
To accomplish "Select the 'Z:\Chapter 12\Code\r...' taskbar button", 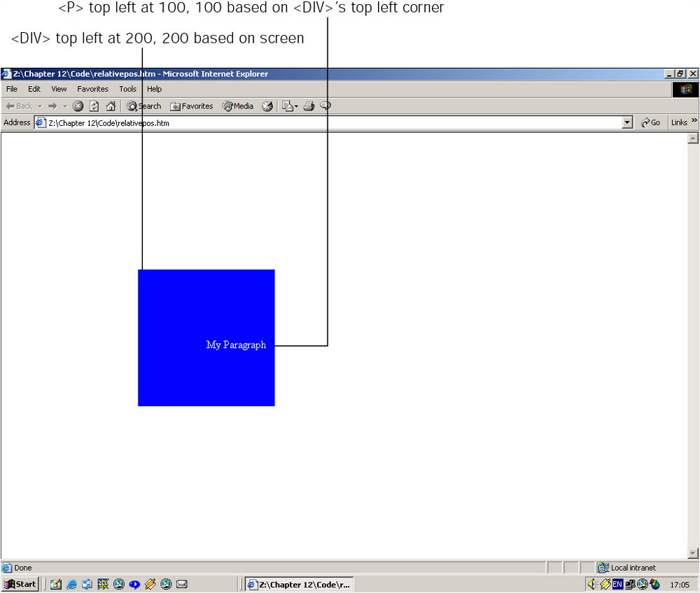I will 300,584.
